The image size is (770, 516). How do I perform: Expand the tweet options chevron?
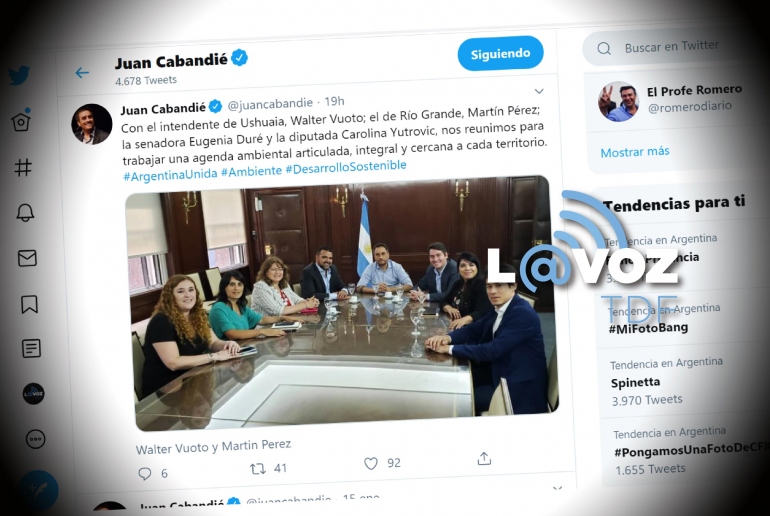pyautogui.click(x=539, y=91)
